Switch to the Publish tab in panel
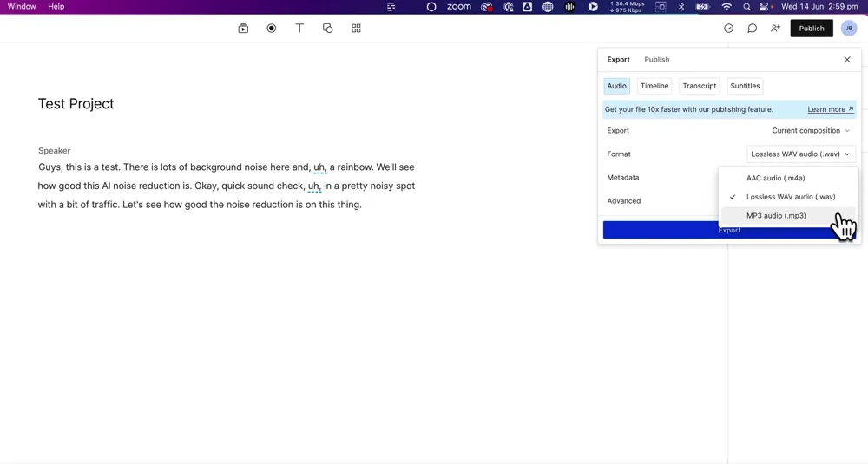The height and width of the screenshot is (464, 868). click(656, 60)
